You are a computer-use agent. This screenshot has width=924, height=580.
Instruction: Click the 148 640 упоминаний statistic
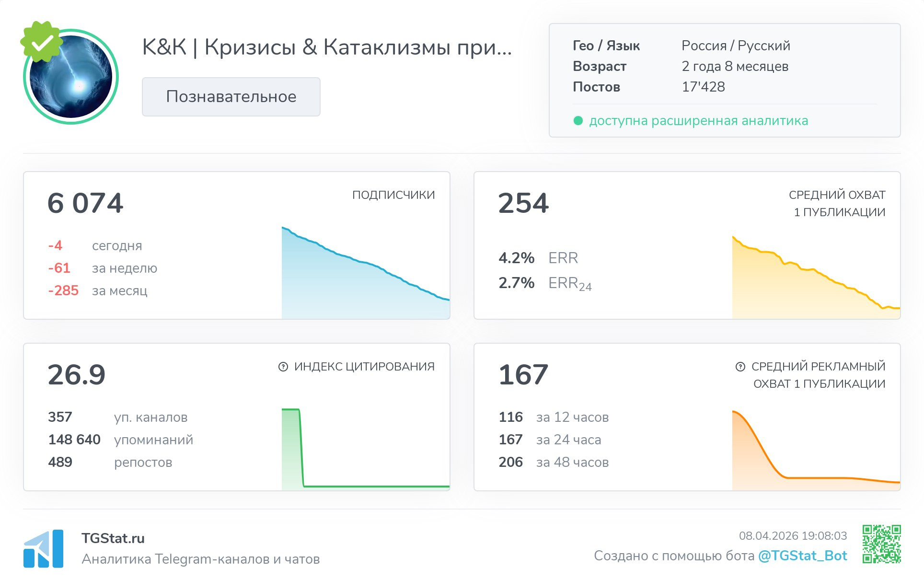coord(74,440)
